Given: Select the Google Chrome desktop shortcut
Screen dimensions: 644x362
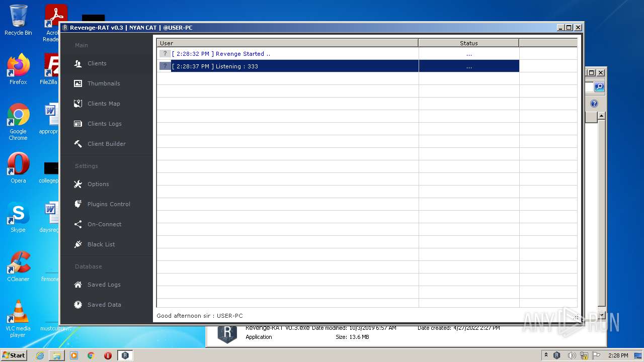Looking at the screenshot, I should click(18, 122).
